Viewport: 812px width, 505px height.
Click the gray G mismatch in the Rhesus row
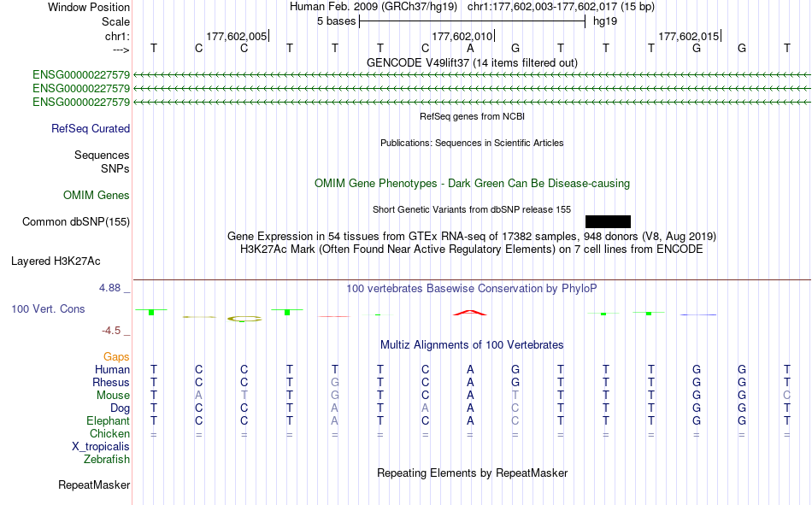[335, 382]
